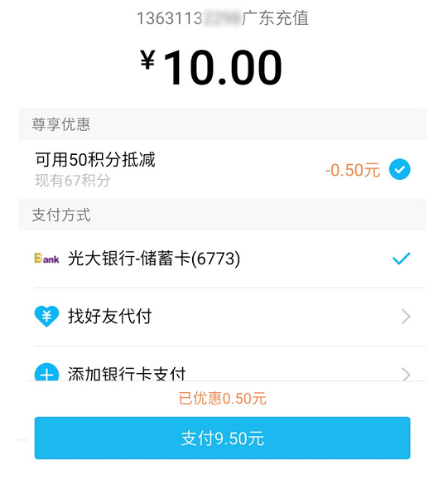Screen dimensions: 448x499
Task: Tap the yen currency symbol
Action: (x=147, y=60)
